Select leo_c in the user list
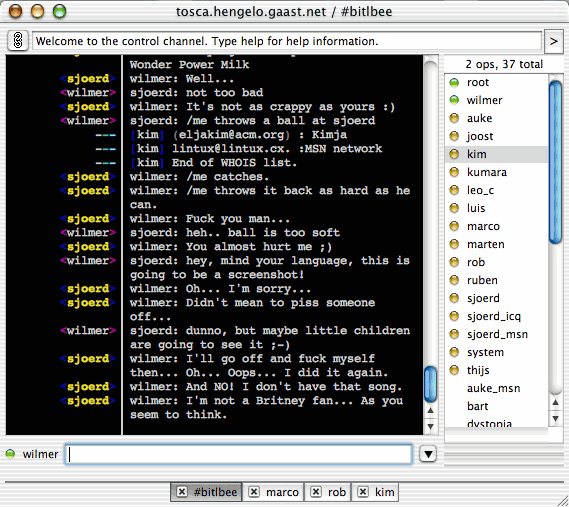The image size is (569, 507). click(x=496, y=190)
